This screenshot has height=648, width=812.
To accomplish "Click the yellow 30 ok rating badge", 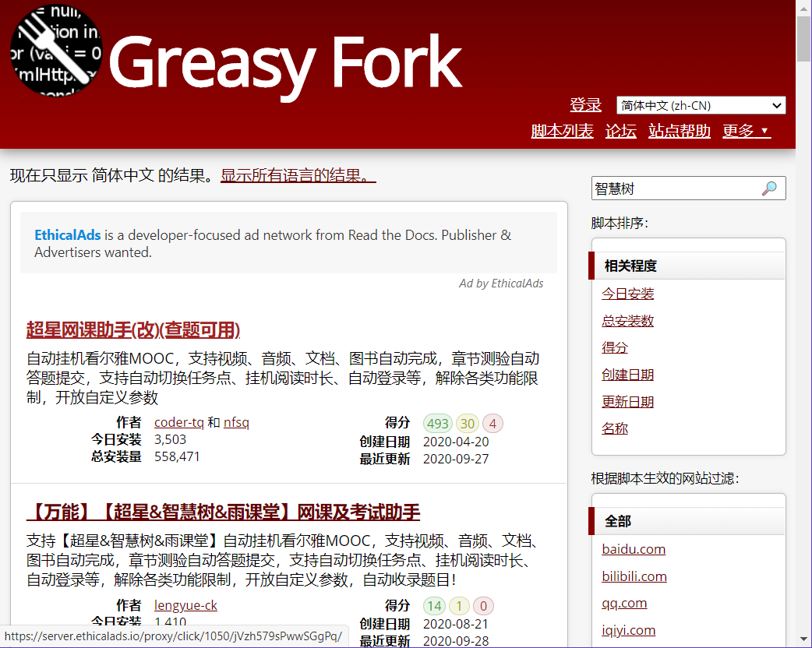I will pyautogui.click(x=468, y=424).
